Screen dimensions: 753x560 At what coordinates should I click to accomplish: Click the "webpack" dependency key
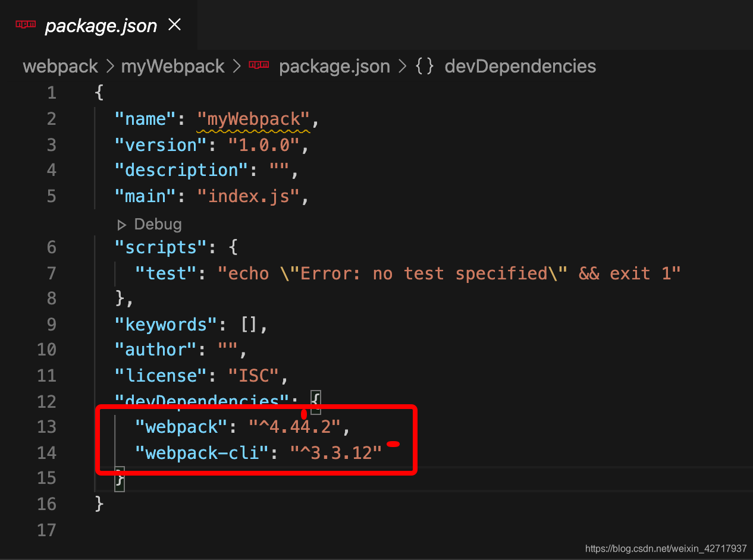[182, 426]
